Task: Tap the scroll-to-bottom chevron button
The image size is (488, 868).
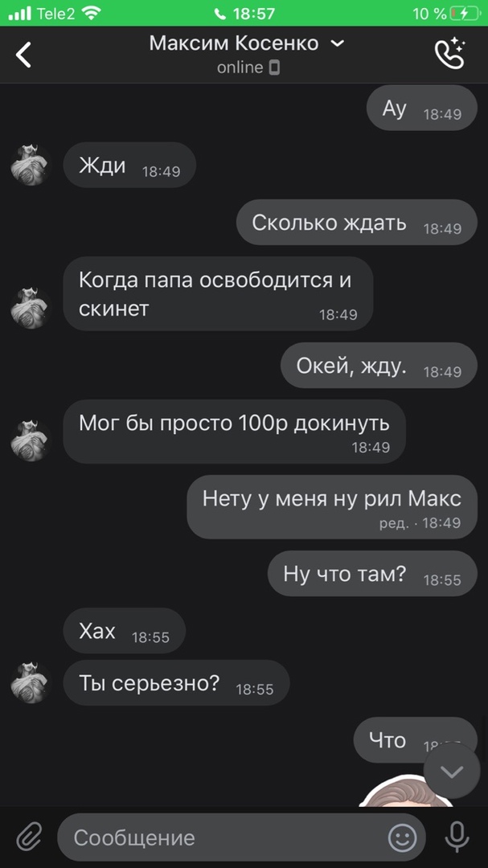Action: click(452, 771)
